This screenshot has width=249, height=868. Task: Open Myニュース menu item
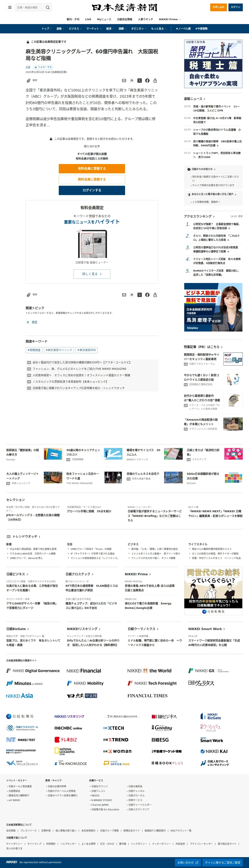pyautogui.click(x=104, y=19)
